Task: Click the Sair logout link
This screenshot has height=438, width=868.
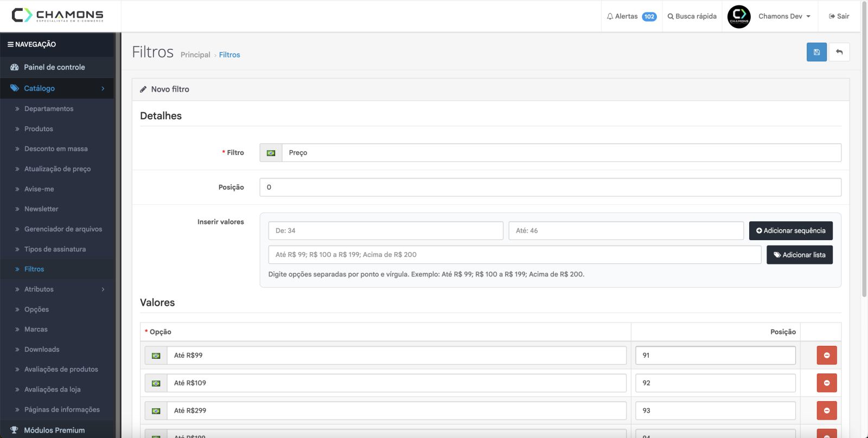Action: pyautogui.click(x=839, y=16)
